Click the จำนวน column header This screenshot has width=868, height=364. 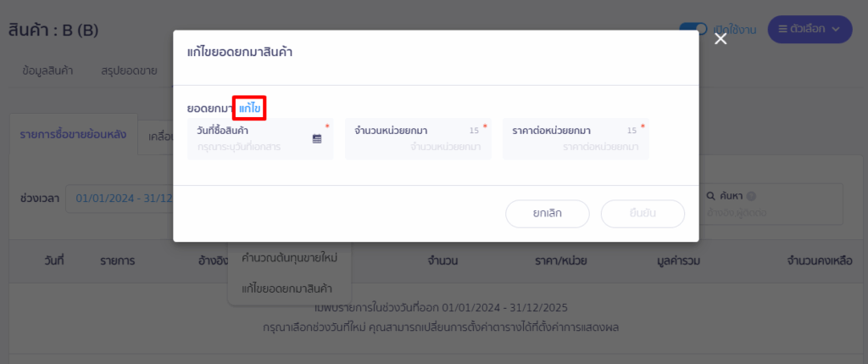coord(442,261)
